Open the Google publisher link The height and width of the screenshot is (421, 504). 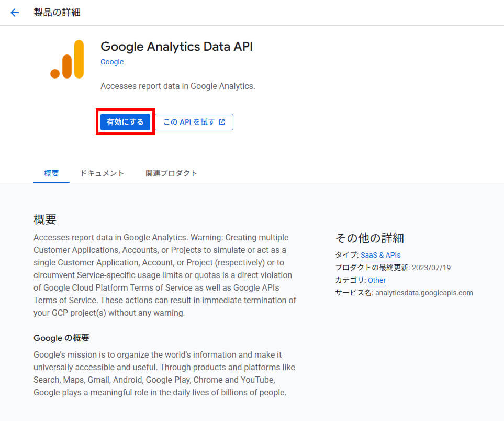(111, 62)
